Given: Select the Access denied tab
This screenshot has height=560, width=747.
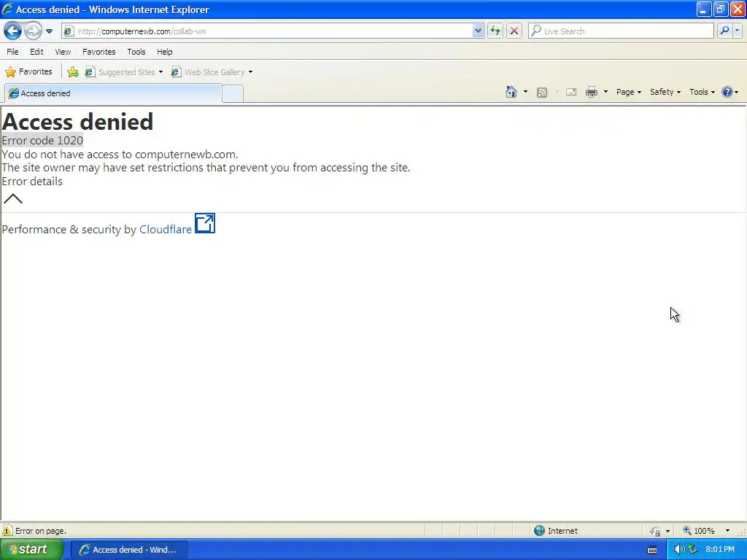Looking at the screenshot, I should (113, 93).
